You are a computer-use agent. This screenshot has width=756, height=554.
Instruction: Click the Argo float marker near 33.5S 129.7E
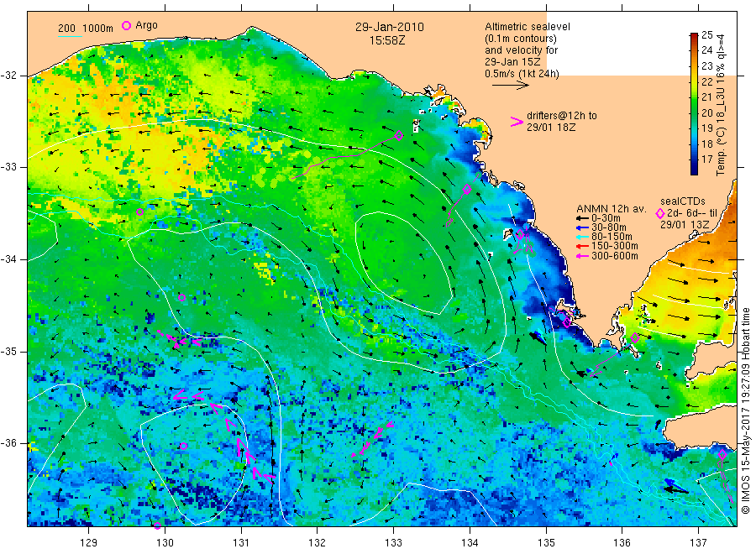click(139, 212)
